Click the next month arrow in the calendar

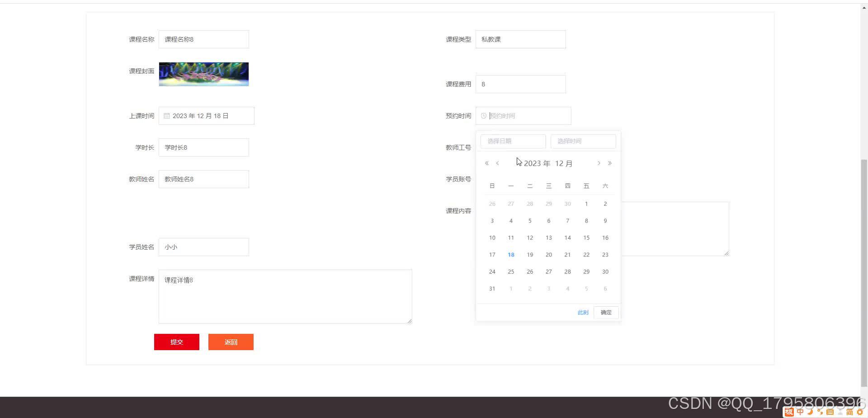click(599, 163)
